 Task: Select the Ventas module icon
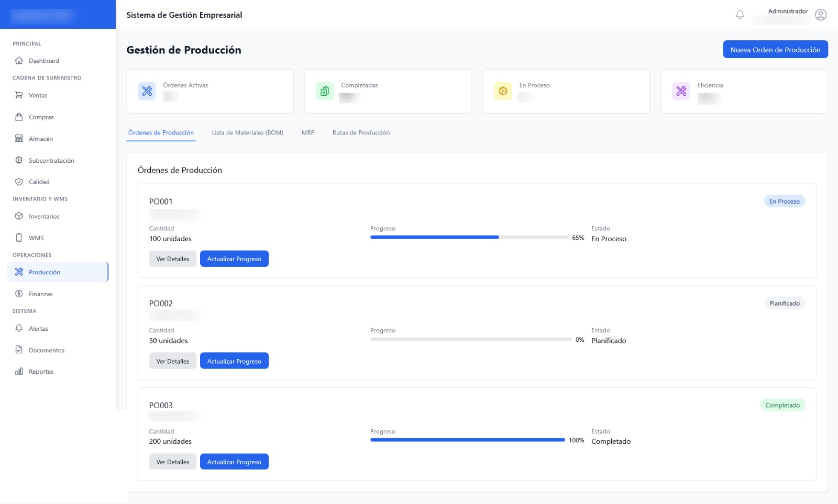19,95
